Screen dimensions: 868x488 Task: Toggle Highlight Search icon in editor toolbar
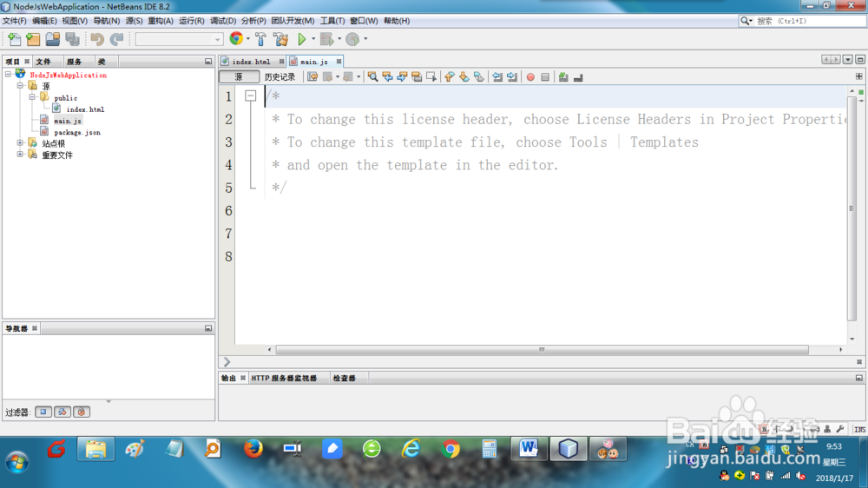417,77
